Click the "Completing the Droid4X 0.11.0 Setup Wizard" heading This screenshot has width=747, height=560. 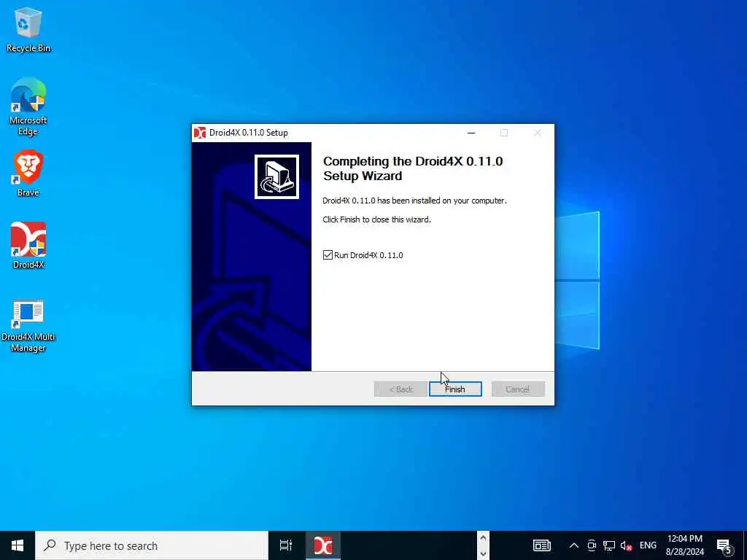[x=413, y=168]
